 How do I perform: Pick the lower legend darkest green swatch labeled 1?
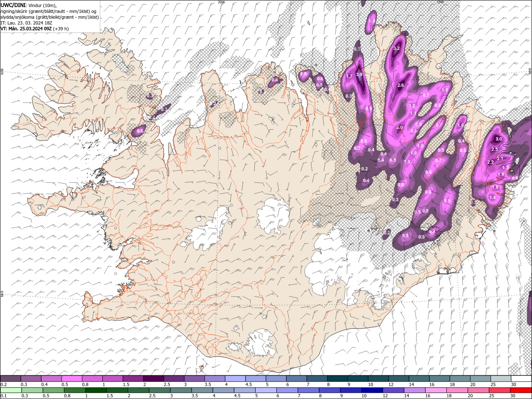96,390
